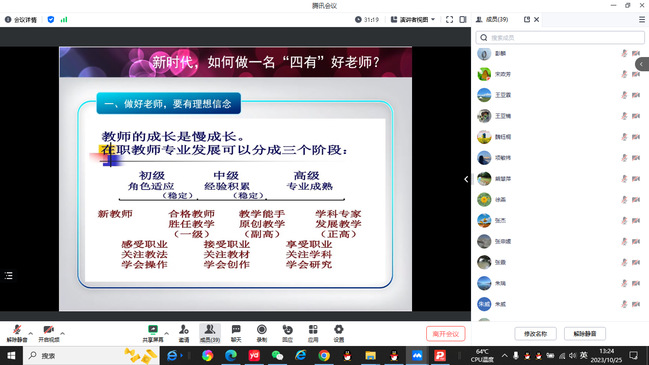This screenshot has width=649, height=365.
Task: Expand microphone options arrow
Action: point(31,333)
